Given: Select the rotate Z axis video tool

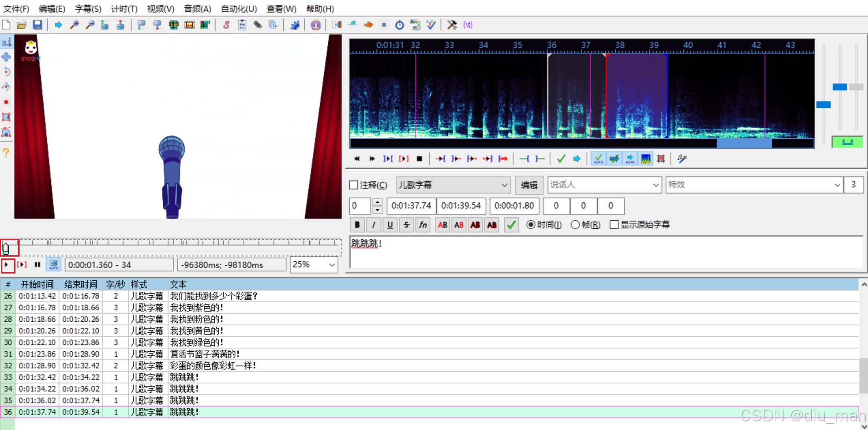Looking at the screenshot, I should pyautogui.click(x=6, y=72).
